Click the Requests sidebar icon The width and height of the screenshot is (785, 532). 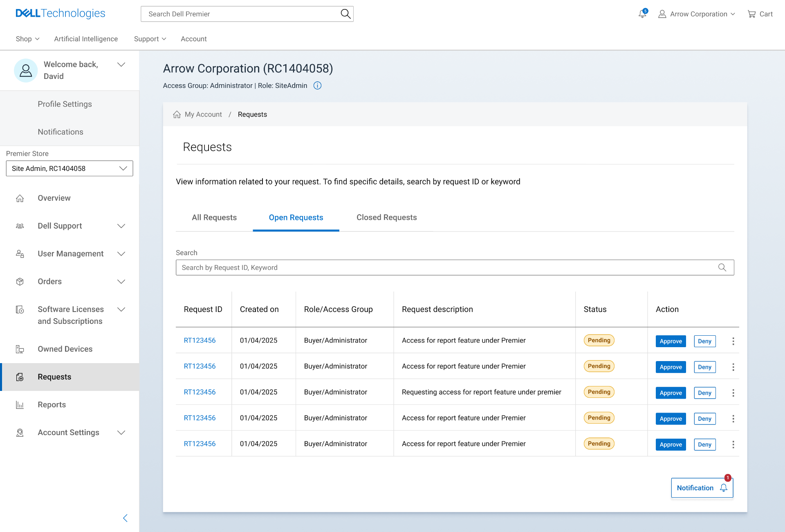(20, 377)
